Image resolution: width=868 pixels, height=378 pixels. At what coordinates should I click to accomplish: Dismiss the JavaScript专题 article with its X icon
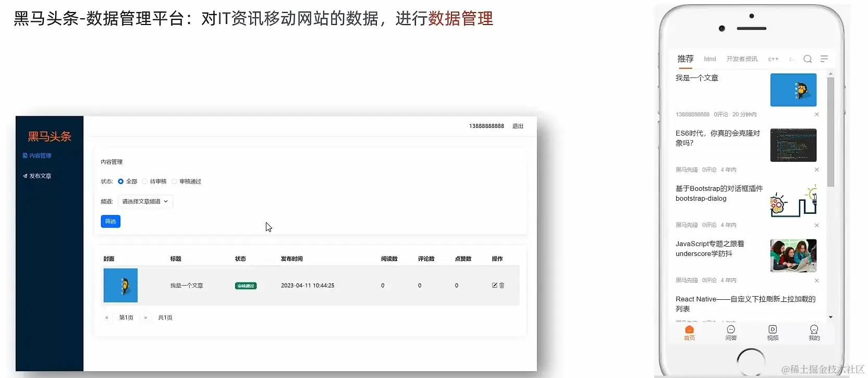click(817, 281)
